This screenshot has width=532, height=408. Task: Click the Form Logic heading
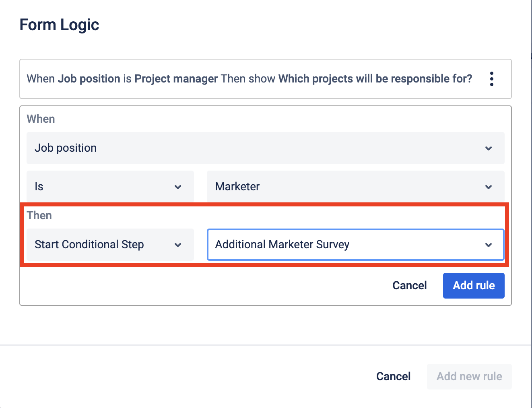(59, 25)
